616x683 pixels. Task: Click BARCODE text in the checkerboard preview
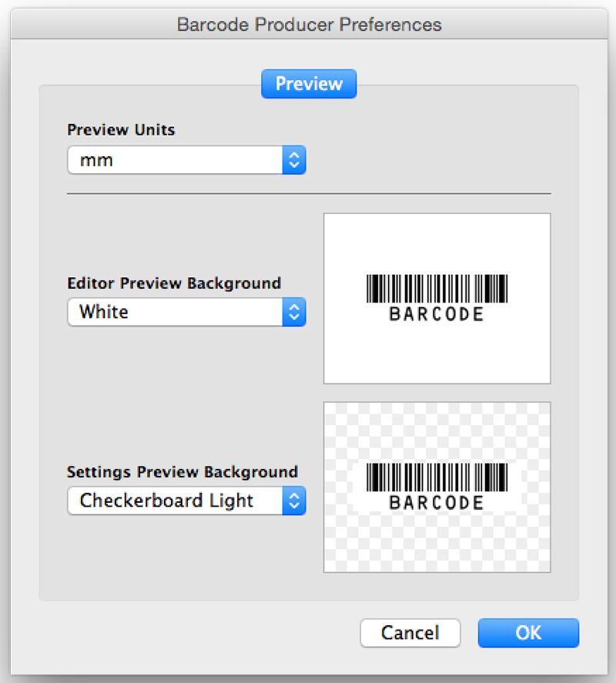click(437, 503)
